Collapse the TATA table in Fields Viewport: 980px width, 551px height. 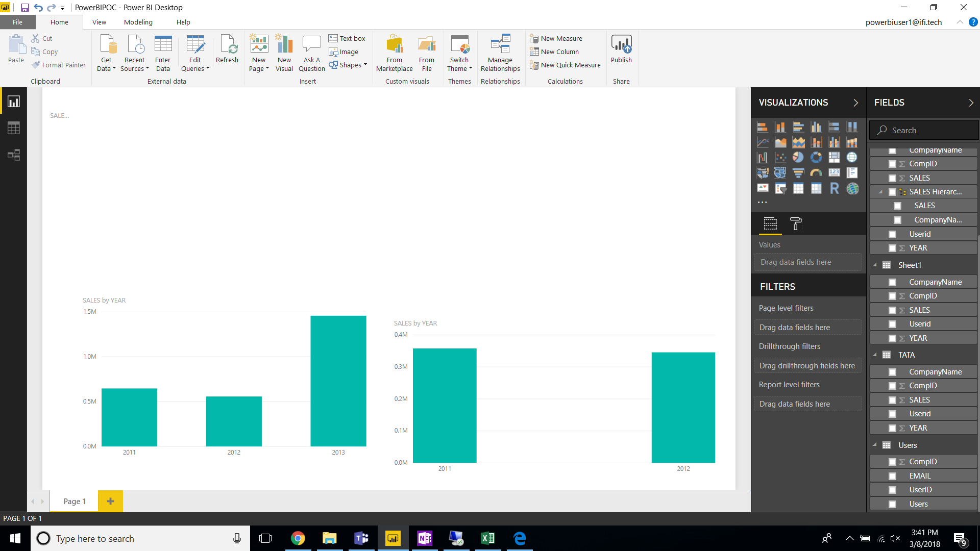tap(875, 355)
